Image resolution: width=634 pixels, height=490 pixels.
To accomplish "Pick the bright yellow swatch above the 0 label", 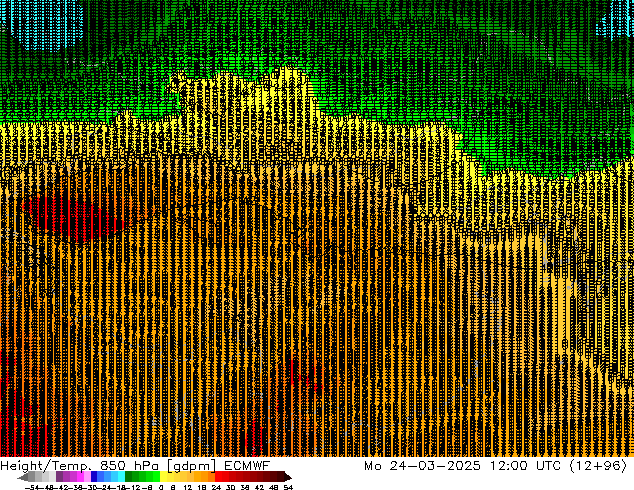I will click(x=163, y=477).
